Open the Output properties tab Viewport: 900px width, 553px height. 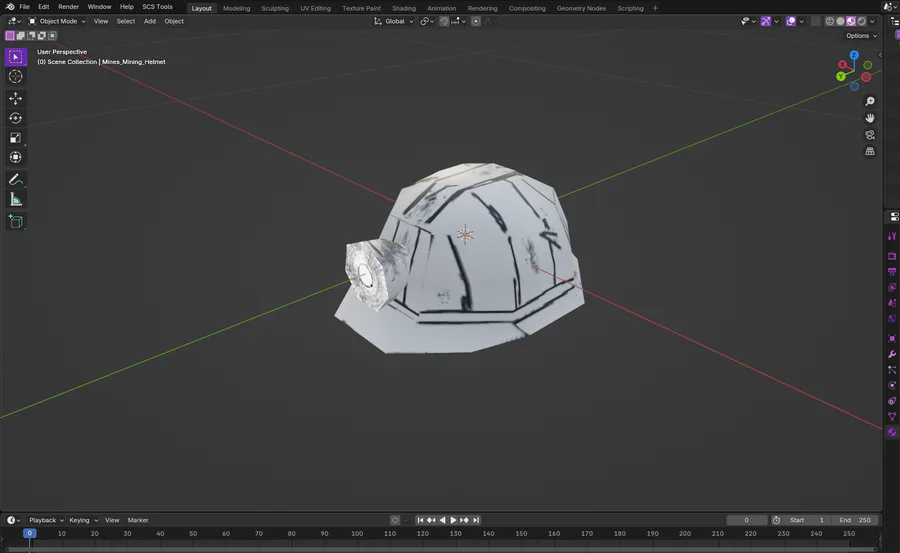coord(892,272)
